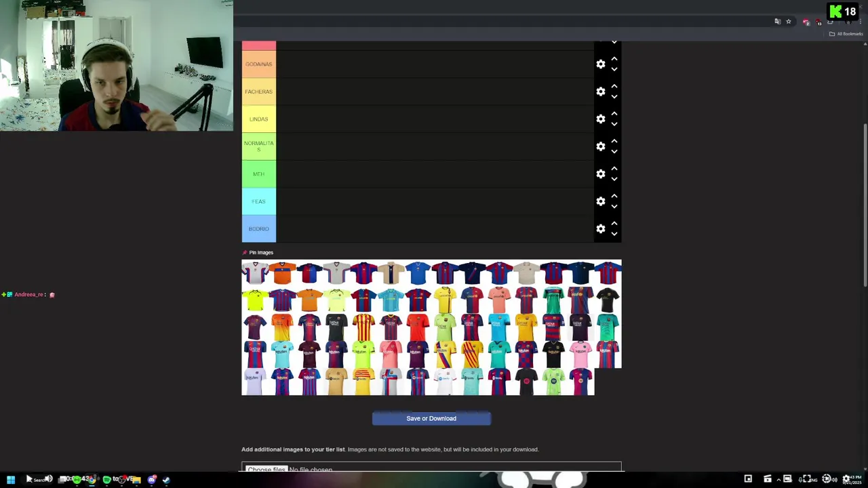Viewport: 868px width, 488px height.
Task: Click the translate page icon in address bar
Action: (778, 22)
